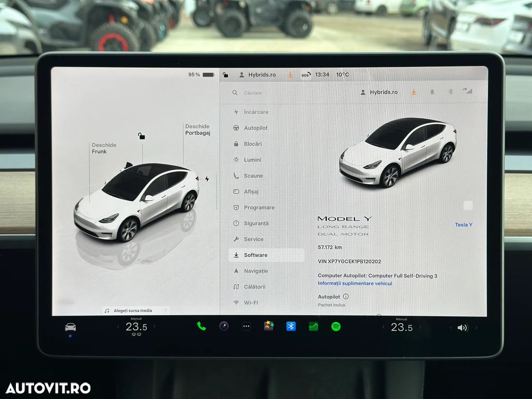Open the Toybox arcade app
Screen dimensions: 532x399
pyautogui.click(x=269, y=326)
